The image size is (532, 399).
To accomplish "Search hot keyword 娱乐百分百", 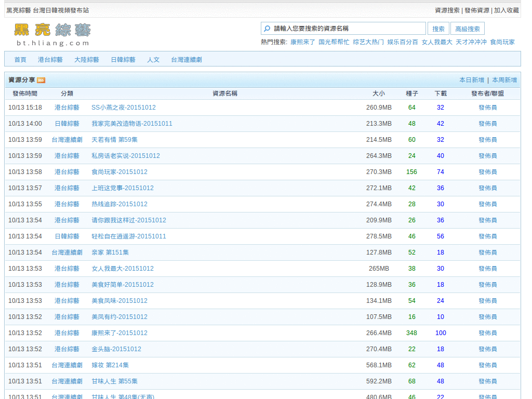I will tap(403, 42).
